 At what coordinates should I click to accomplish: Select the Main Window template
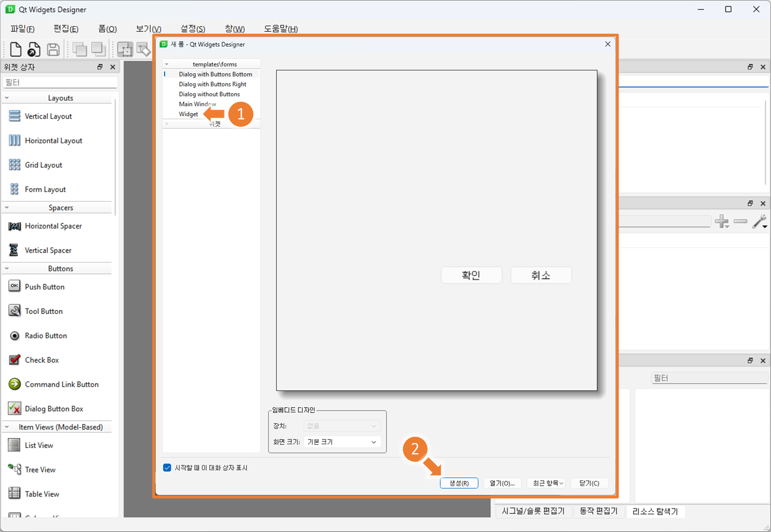click(x=197, y=104)
